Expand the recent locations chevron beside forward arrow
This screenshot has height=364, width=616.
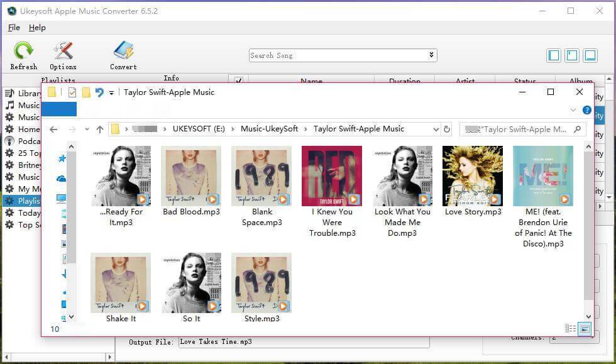tap(87, 129)
